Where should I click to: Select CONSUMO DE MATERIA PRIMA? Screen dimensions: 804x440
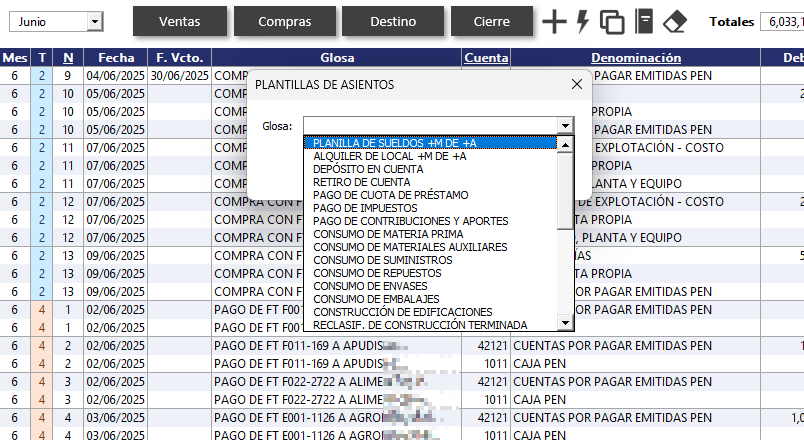[430, 234]
